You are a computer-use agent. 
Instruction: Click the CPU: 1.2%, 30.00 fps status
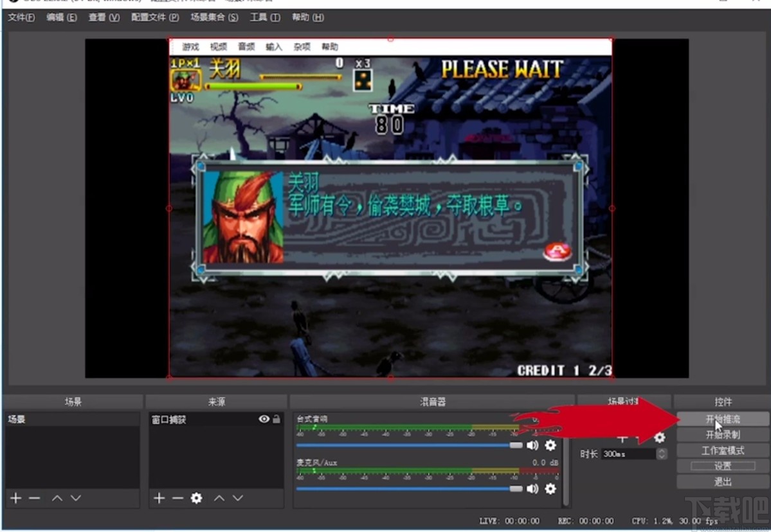(x=675, y=520)
